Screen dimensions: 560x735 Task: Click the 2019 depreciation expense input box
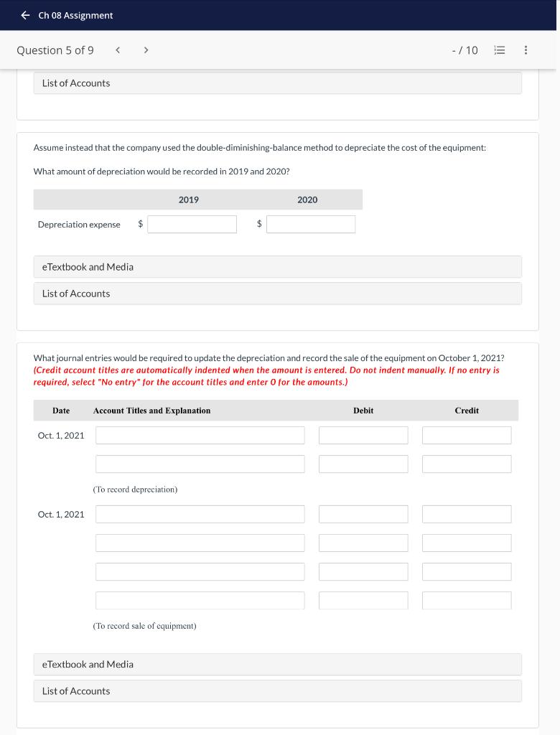(192, 224)
